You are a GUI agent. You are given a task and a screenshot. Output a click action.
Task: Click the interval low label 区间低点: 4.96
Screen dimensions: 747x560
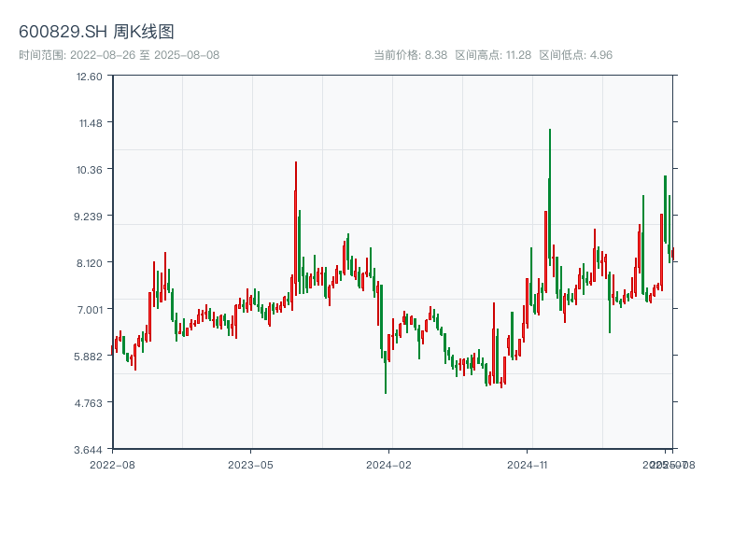[x=575, y=55]
